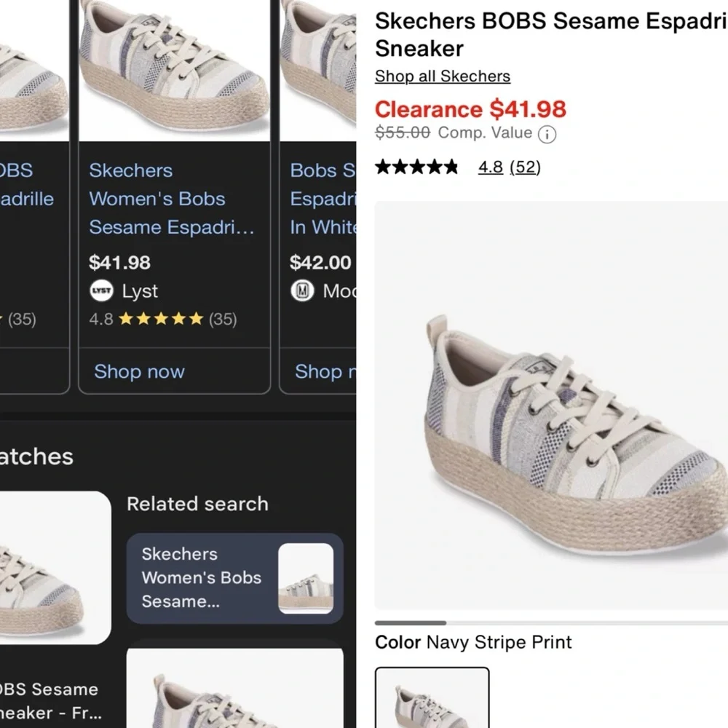Viewport: 728px width, 728px height.
Task: Open the Comp. Value info icon
Action: (x=547, y=134)
